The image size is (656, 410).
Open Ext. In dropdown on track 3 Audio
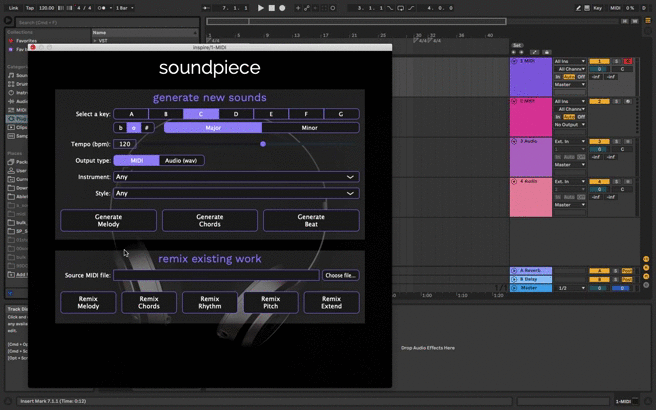pos(569,141)
